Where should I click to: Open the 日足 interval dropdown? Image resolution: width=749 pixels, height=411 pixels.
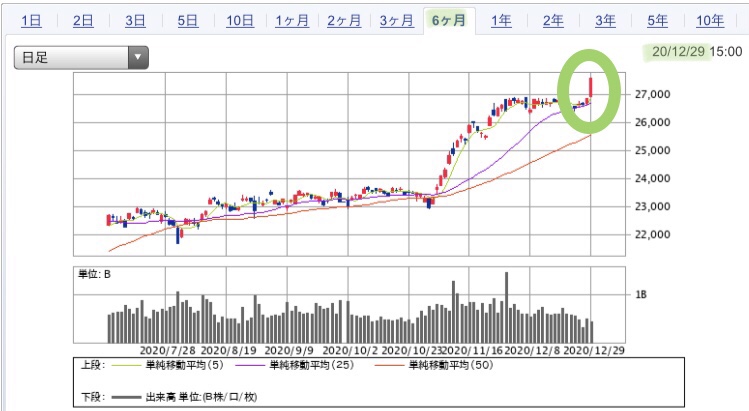[81, 57]
